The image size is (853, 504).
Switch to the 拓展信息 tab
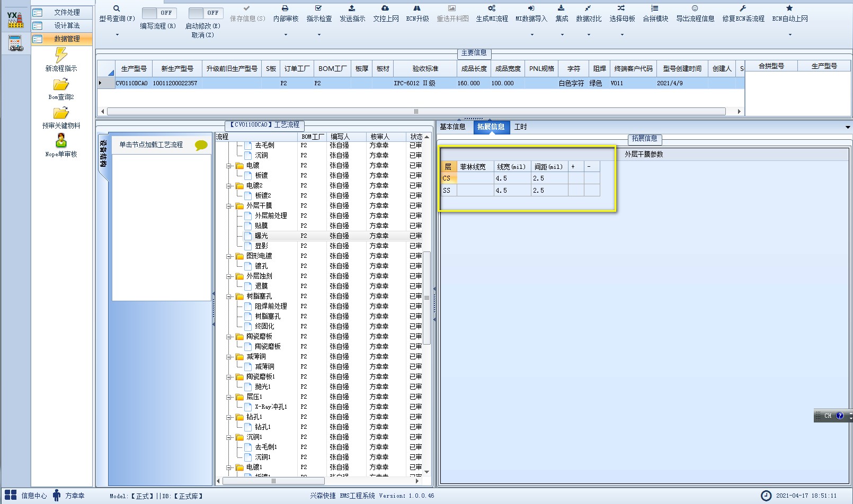491,127
